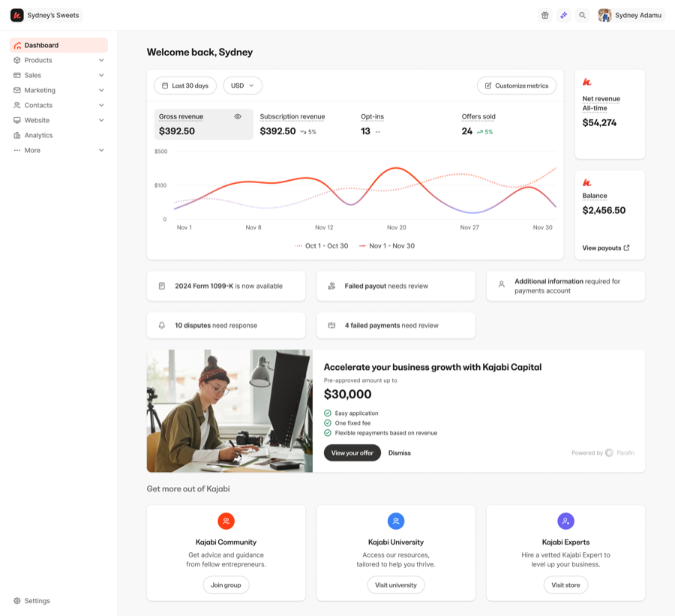Open the Sydney's Sweets site switcher
The image size is (675, 616).
[46, 15]
